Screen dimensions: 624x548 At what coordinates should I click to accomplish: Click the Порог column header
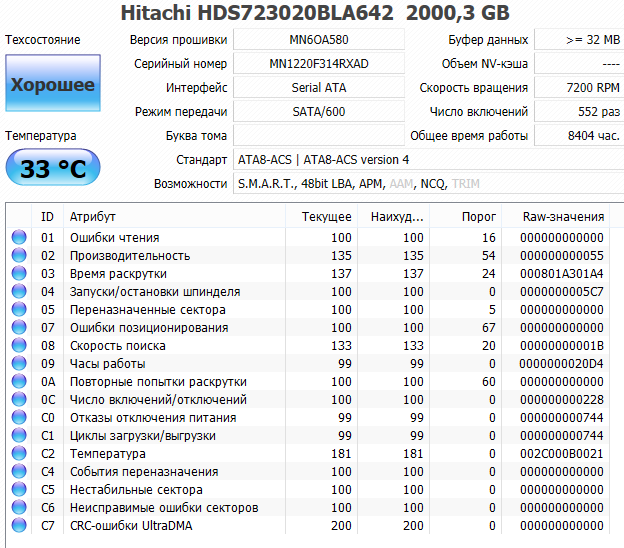[x=478, y=217]
